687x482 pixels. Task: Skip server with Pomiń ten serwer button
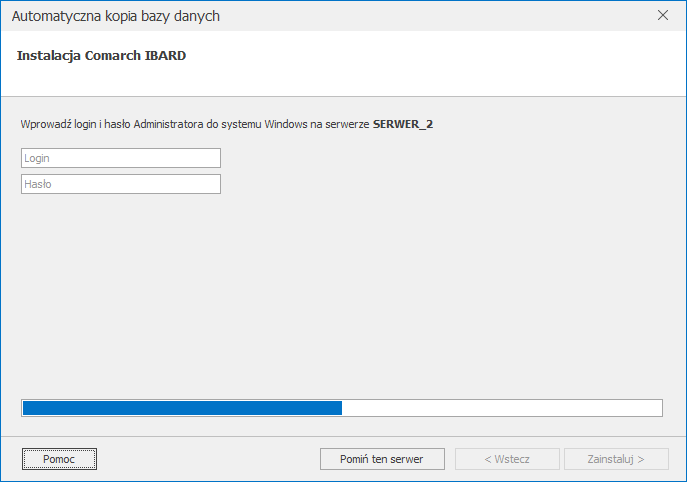[382, 459]
